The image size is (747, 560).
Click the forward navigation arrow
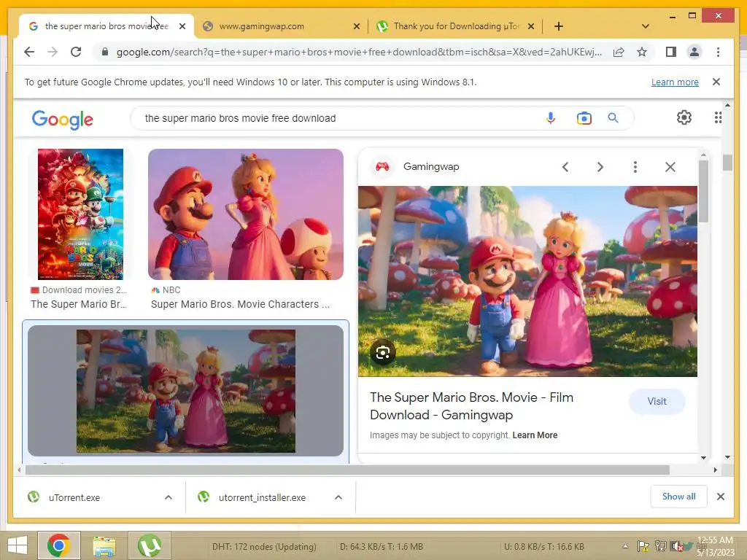[x=53, y=52]
